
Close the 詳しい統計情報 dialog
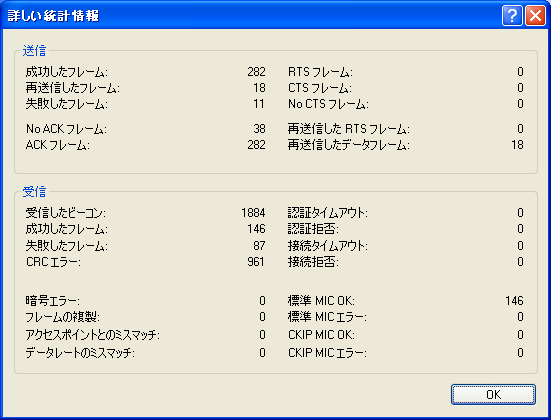point(535,15)
